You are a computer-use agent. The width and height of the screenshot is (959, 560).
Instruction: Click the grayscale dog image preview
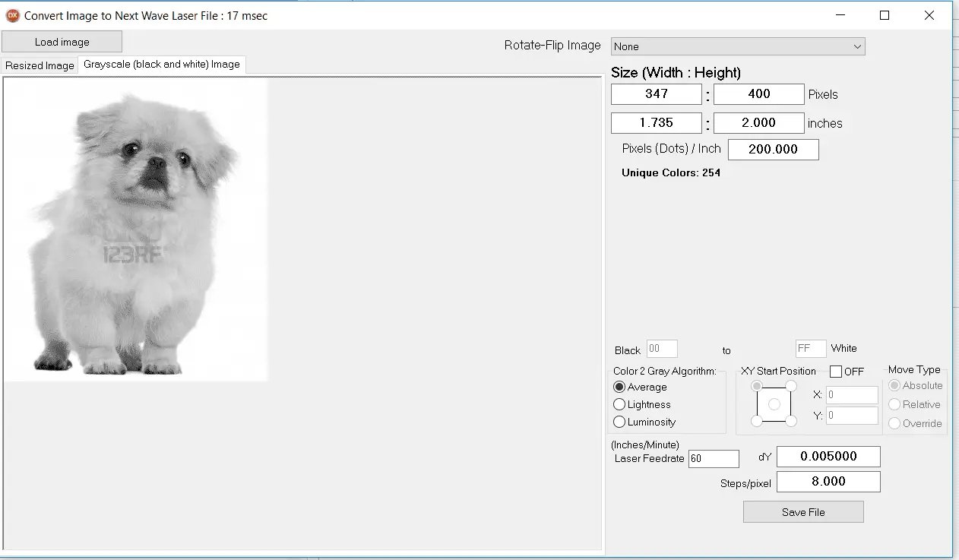point(136,229)
